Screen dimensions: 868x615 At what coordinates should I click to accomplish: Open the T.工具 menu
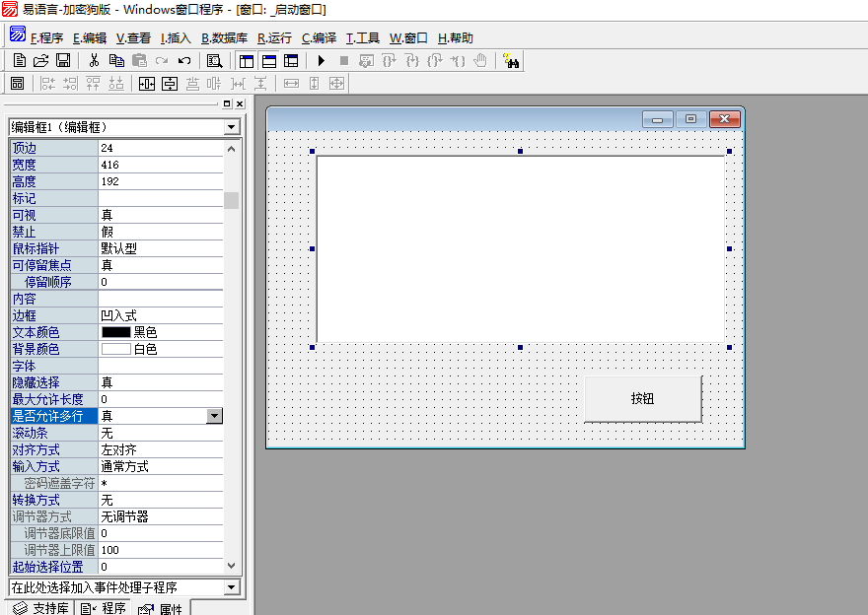point(363,38)
